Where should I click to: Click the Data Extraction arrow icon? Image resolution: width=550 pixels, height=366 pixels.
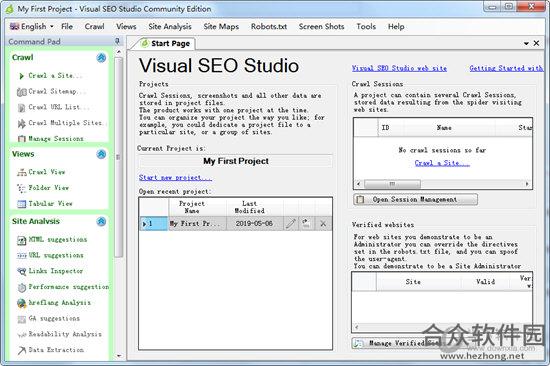click(21, 350)
